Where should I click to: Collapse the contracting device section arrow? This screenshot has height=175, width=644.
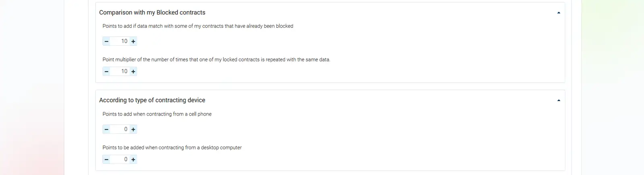click(559, 100)
